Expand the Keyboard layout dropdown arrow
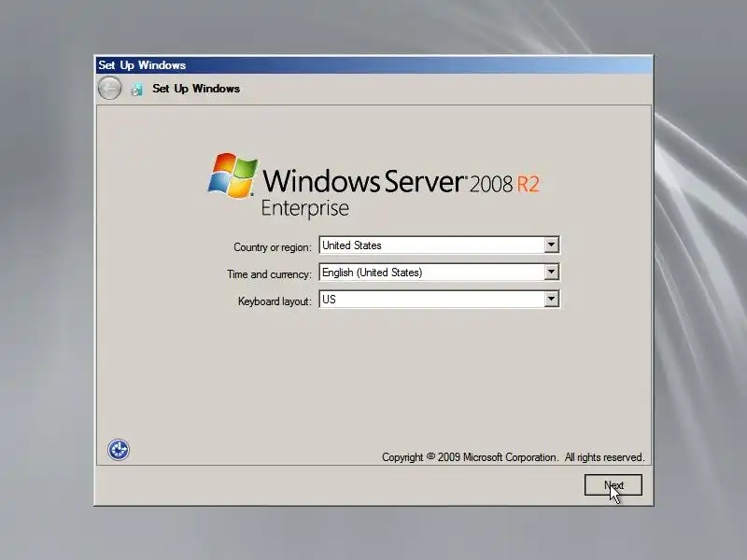747x560 pixels. [551, 300]
